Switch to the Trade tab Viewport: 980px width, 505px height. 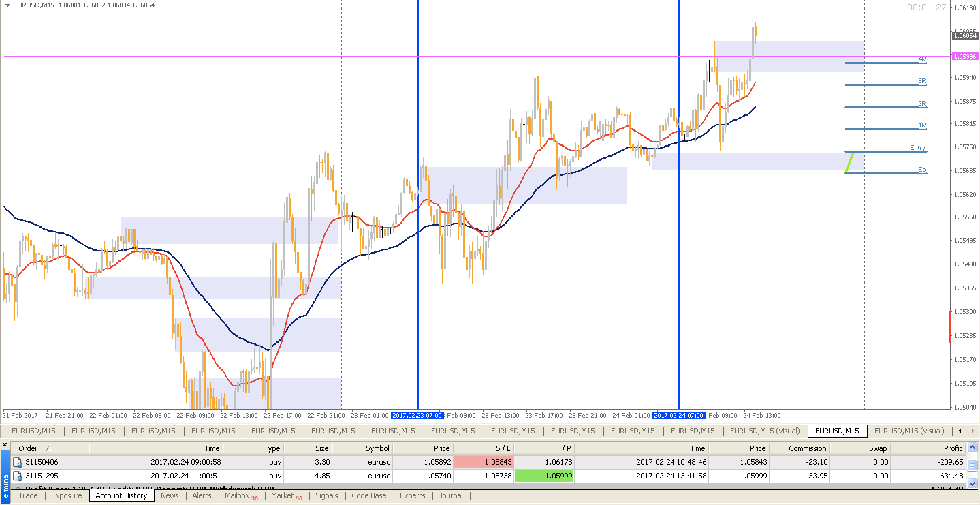[29, 495]
